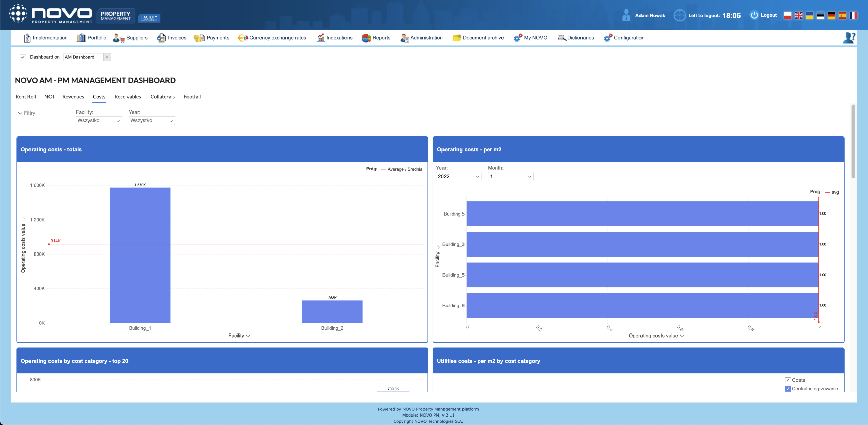Click the Indexations chart icon

click(x=320, y=38)
